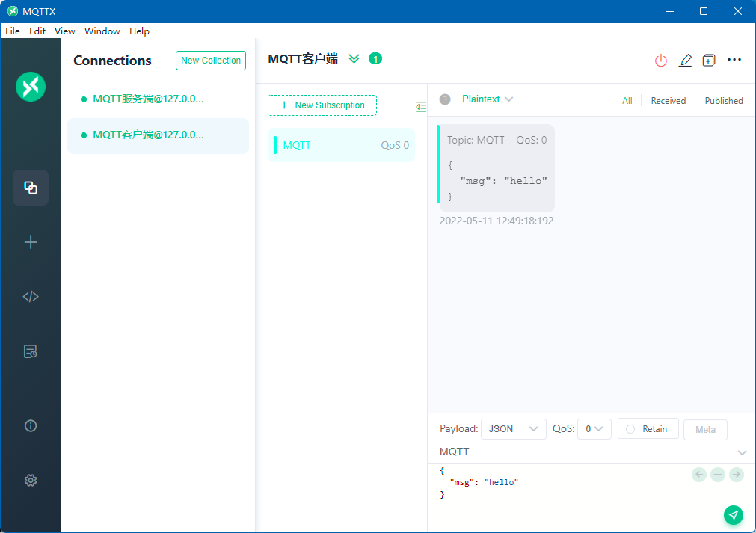Open the three-dot more options menu
Image resolution: width=756 pixels, height=533 pixels.
tap(734, 59)
